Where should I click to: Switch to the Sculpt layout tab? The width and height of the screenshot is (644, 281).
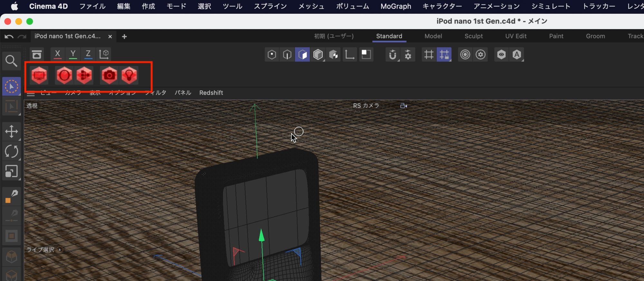(473, 36)
